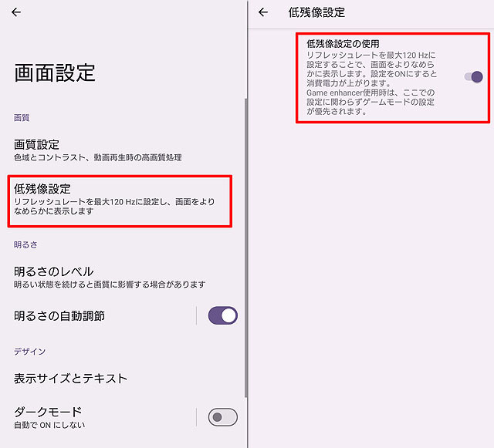The height and width of the screenshot is (448, 494).
Task: Click the display settings list scrollbar
Action: pos(245,248)
